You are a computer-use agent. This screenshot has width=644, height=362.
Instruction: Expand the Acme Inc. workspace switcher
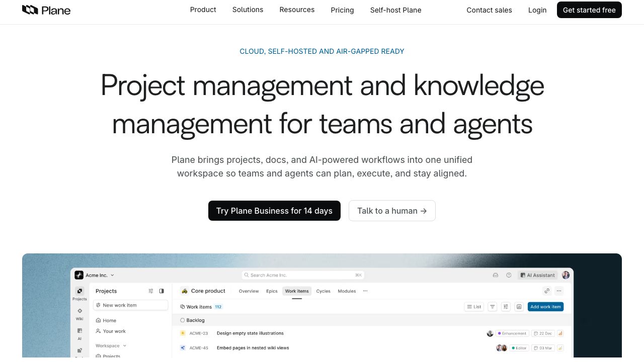pyautogui.click(x=112, y=275)
